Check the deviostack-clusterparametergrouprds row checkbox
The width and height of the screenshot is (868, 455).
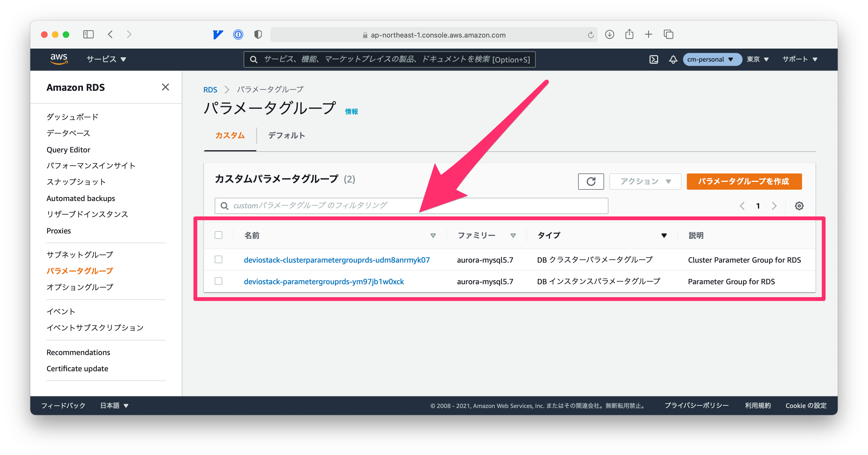pos(219,260)
